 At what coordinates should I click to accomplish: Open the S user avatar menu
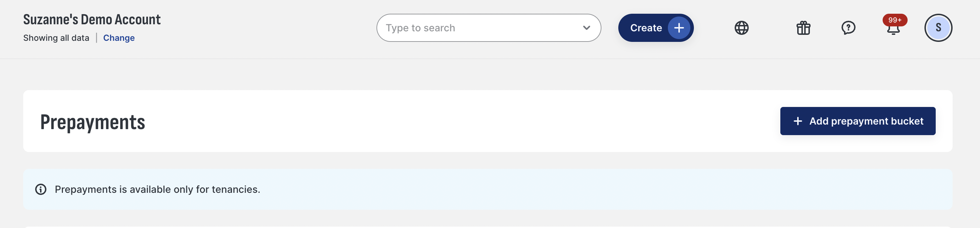pyautogui.click(x=938, y=28)
